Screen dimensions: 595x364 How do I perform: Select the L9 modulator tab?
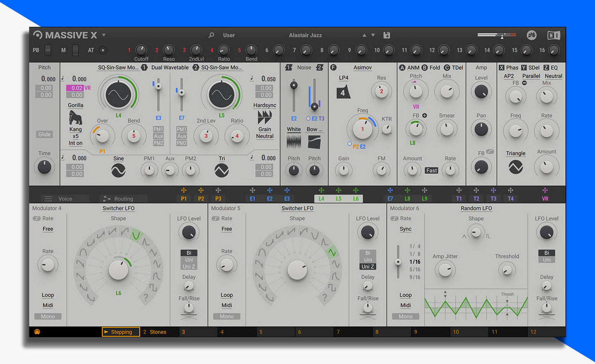tap(424, 199)
